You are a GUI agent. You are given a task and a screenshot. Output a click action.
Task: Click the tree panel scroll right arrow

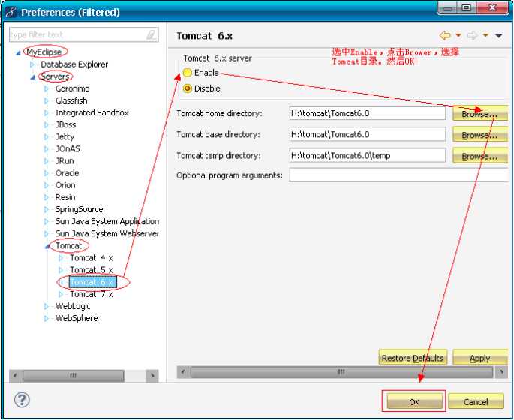[152, 376]
